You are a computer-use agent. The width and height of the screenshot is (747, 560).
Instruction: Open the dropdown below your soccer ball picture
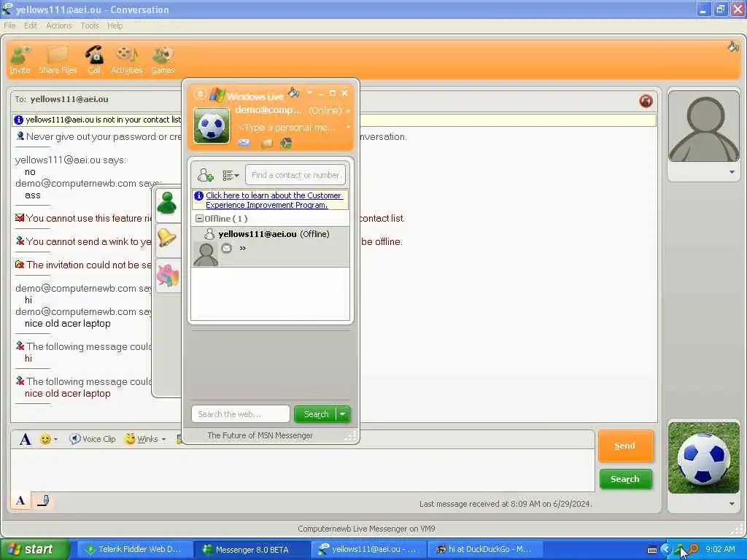pos(732,504)
